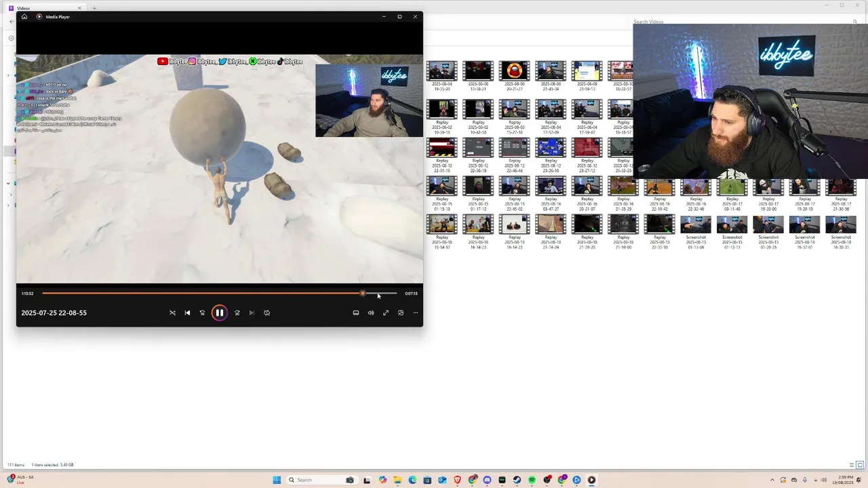Click the 1:13:52 elapsed time label
Image resolution: width=868 pixels, height=488 pixels.
coord(27,293)
